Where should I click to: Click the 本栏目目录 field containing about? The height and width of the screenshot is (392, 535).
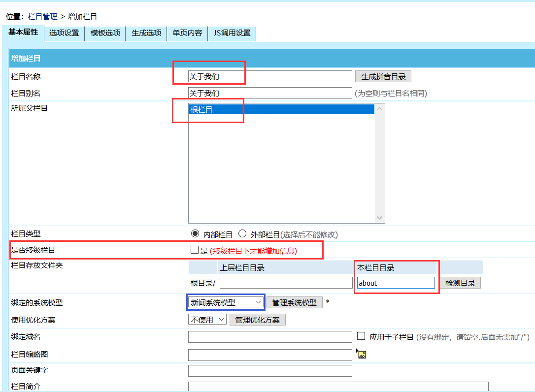pyautogui.click(x=396, y=283)
